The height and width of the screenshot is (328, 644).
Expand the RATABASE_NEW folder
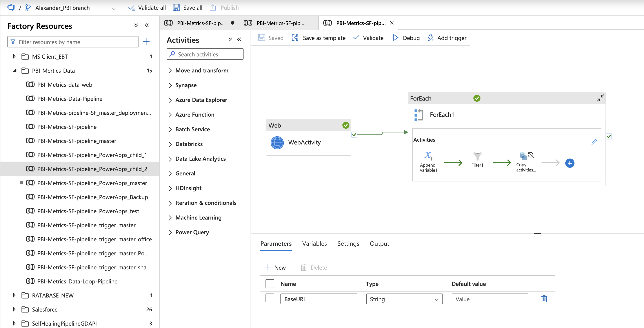[14, 295]
